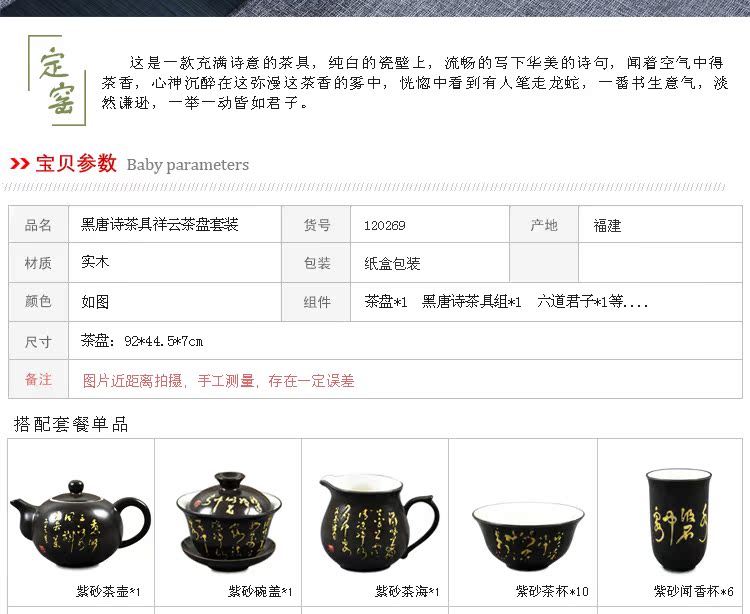Click the red double-arrow icon beside 宝贝参数
This screenshot has height=614, width=750.
coord(20,164)
